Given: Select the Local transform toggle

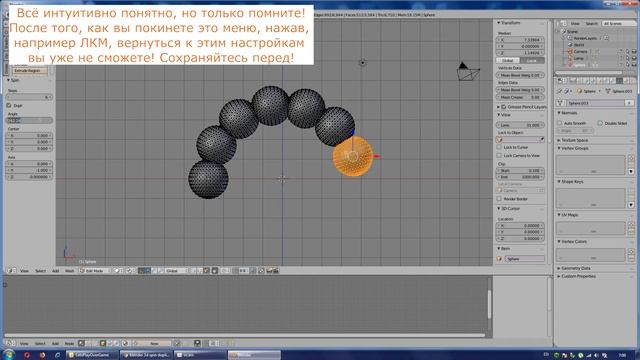Looking at the screenshot, I should pyautogui.click(x=532, y=60).
